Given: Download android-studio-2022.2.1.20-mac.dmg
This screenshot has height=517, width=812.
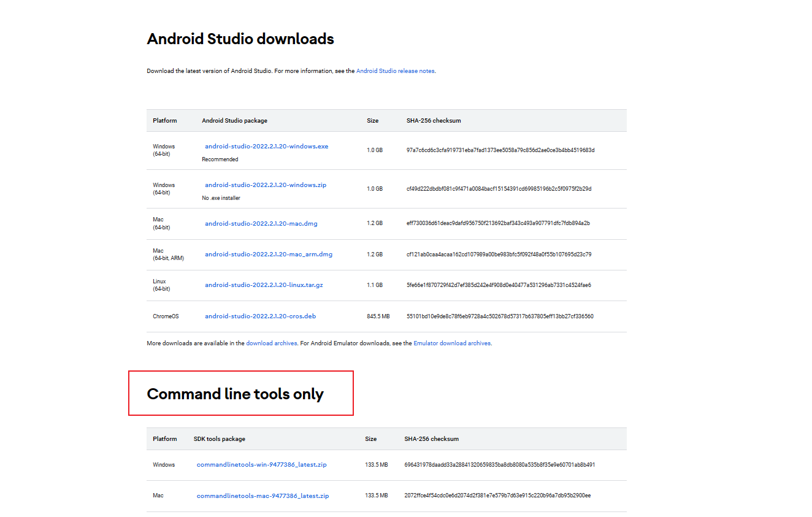Looking at the screenshot, I should (x=261, y=224).
